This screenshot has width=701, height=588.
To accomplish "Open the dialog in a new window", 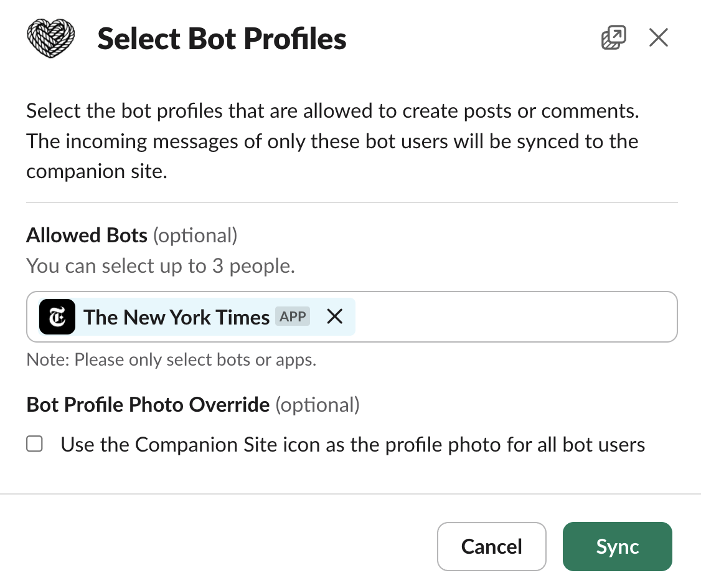I will tap(613, 37).
